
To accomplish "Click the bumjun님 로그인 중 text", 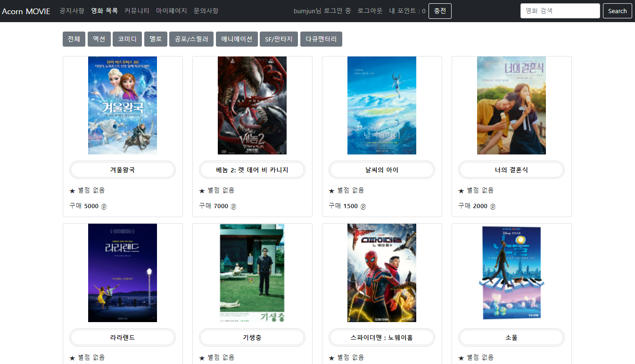I will (x=322, y=11).
